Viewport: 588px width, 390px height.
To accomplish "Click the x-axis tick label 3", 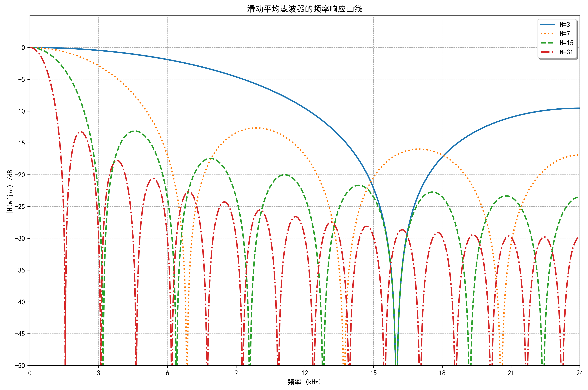I will coord(99,373).
